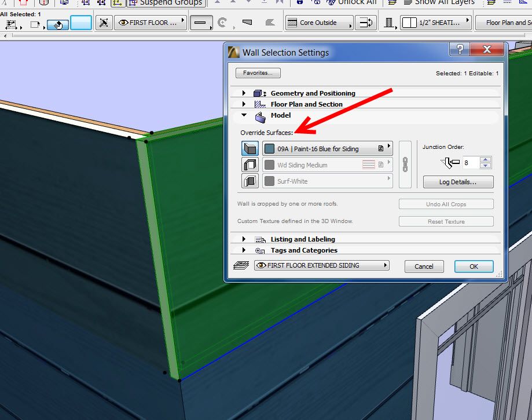Click Undo All Crops button
The image size is (532, 420).
[446, 204]
